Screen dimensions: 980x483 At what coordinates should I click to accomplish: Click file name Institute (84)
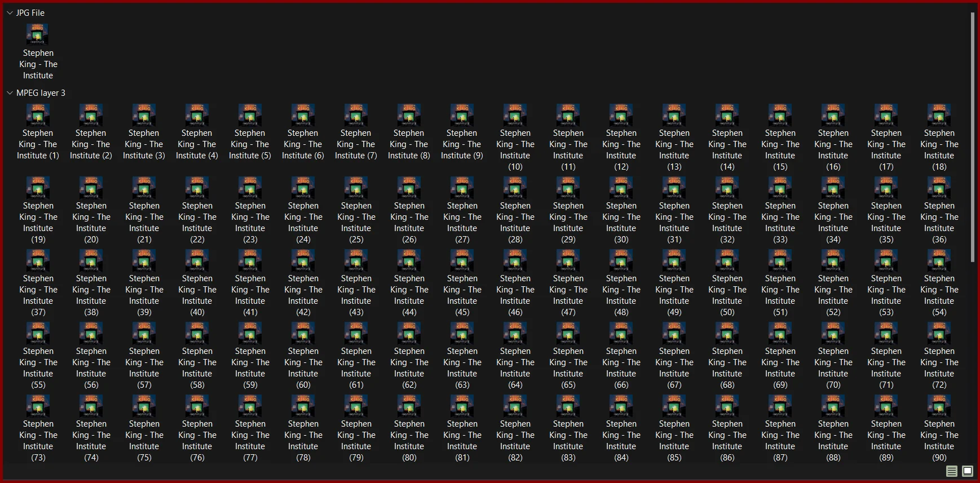tap(621, 441)
